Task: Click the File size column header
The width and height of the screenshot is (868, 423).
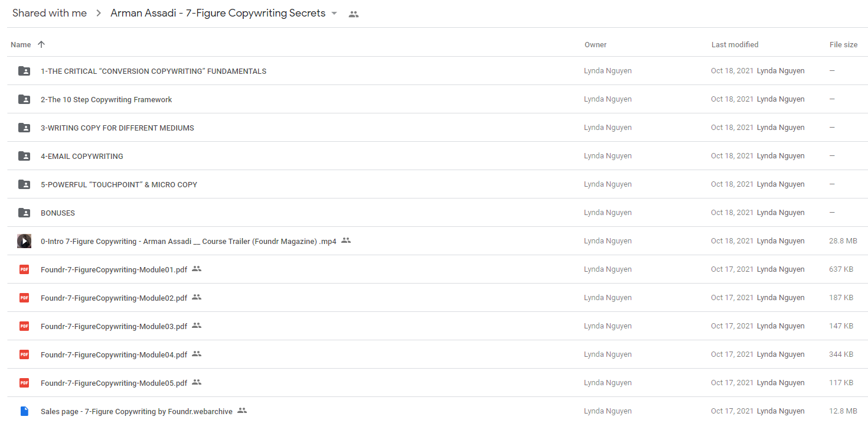Action: pyautogui.click(x=844, y=45)
